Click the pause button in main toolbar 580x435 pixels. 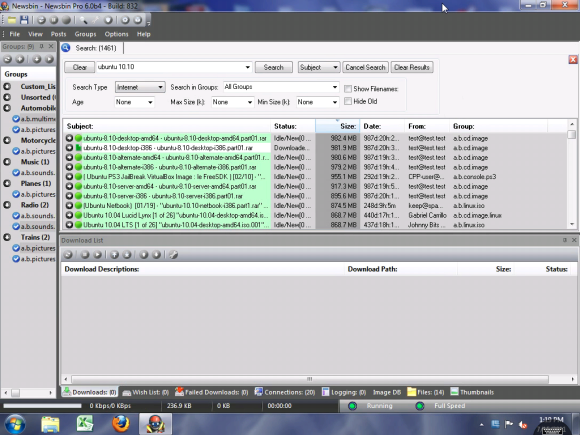tap(54, 20)
